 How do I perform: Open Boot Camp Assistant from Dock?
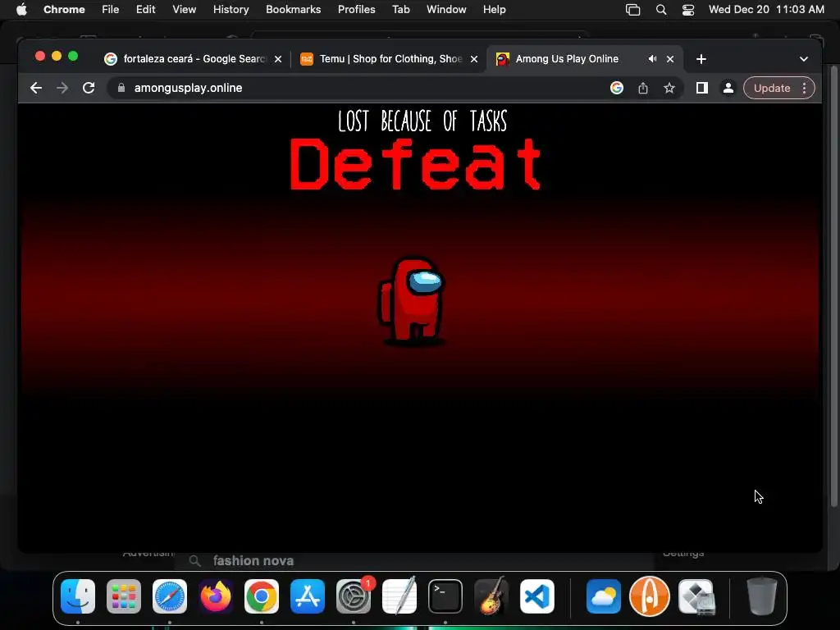[x=696, y=596]
